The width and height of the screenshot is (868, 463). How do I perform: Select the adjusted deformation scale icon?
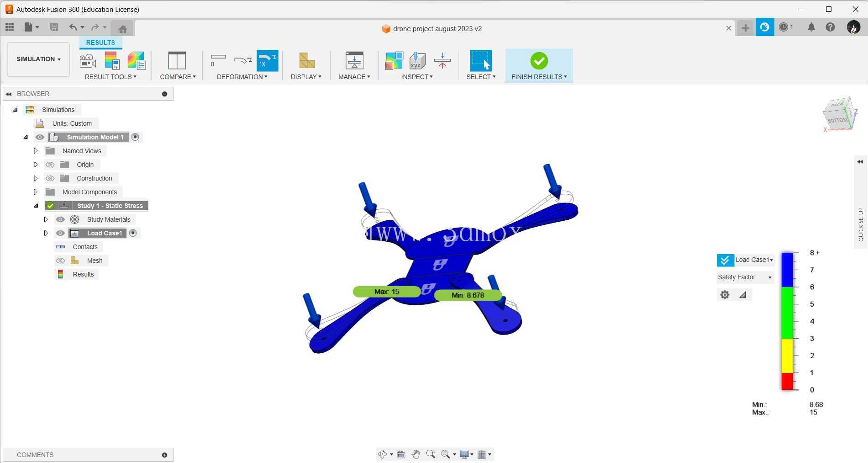click(x=242, y=60)
